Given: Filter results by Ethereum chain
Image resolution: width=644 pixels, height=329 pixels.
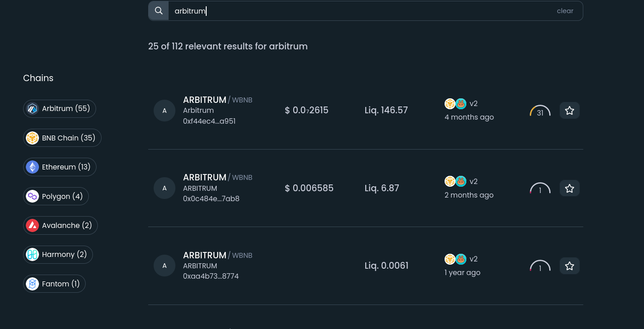Looking at the screenshot, I should [x=59, y=167].
